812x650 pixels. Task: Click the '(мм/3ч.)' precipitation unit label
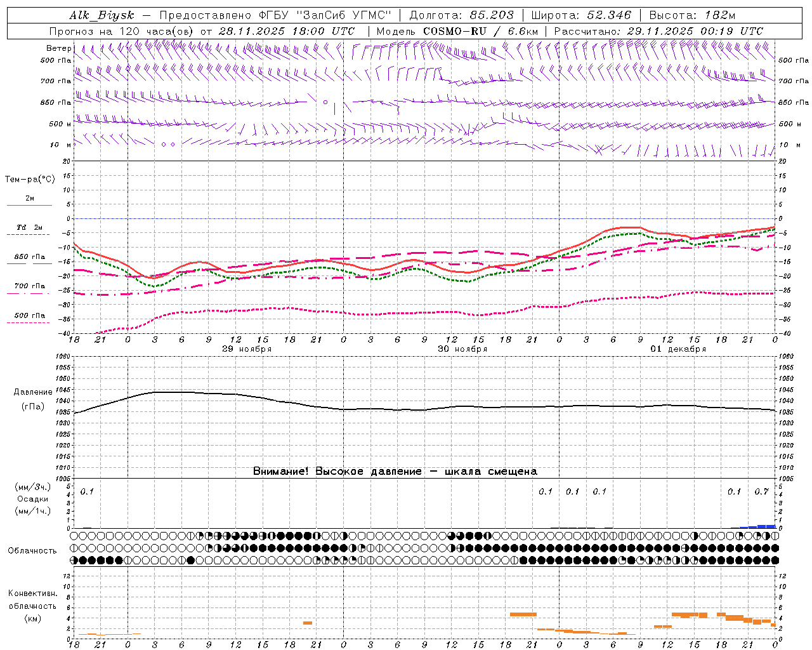33,487
